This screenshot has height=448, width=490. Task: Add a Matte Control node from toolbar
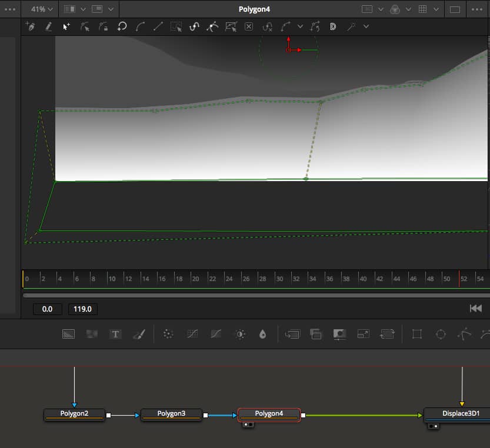(339, 335)
